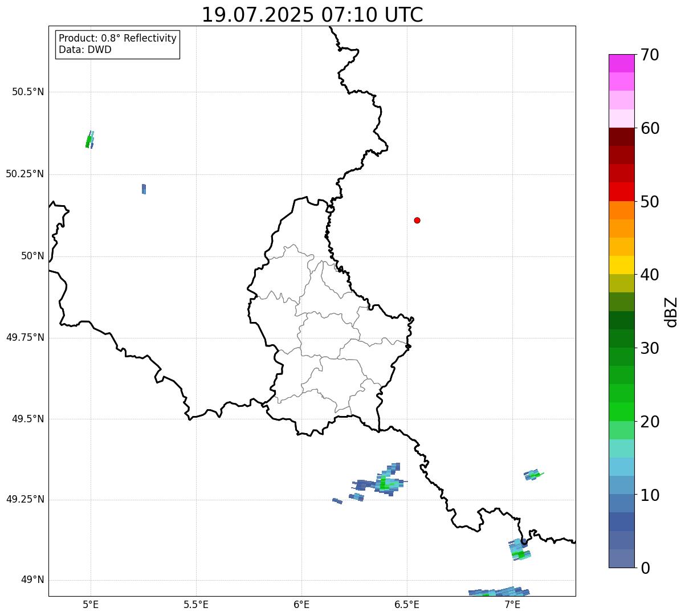The image size is (685, 616).
Task: Select the 50.25°N latitude tick label
Action: click(25, 174)
